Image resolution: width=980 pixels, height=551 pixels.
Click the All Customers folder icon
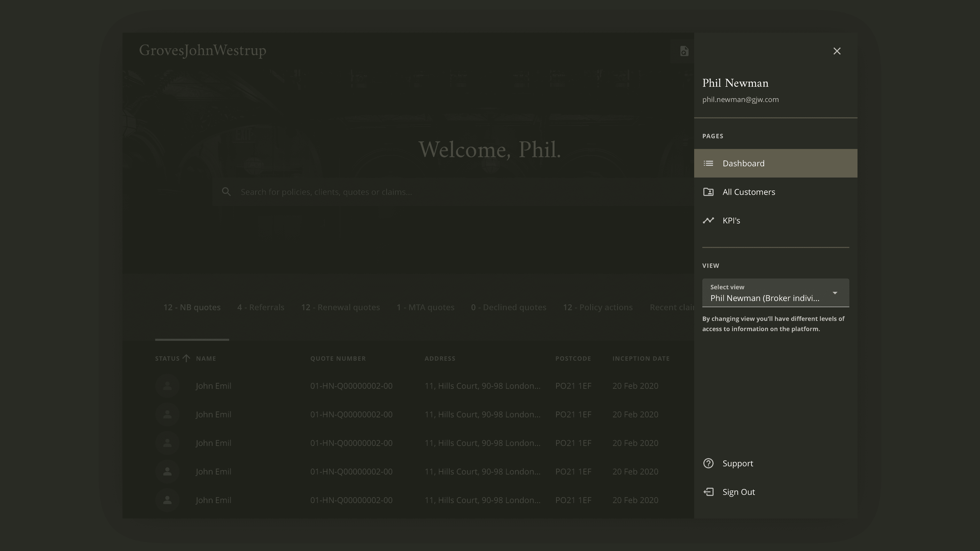tap(708, 192)
